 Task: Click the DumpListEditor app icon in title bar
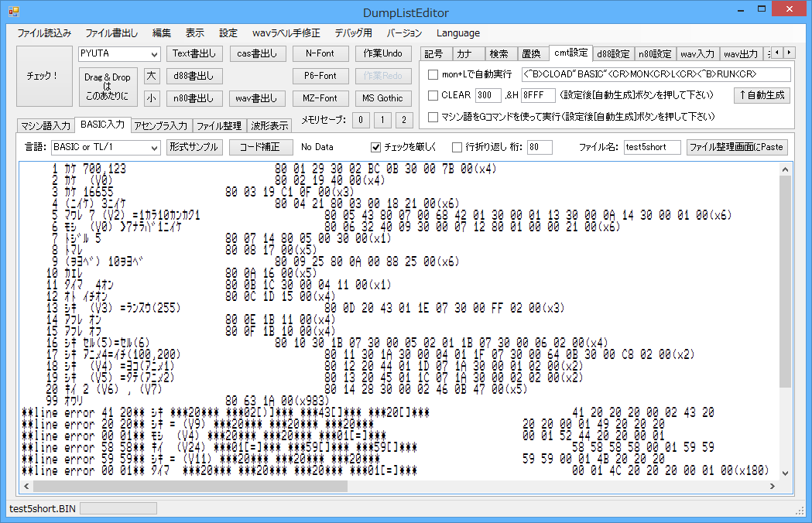(14, 12)
